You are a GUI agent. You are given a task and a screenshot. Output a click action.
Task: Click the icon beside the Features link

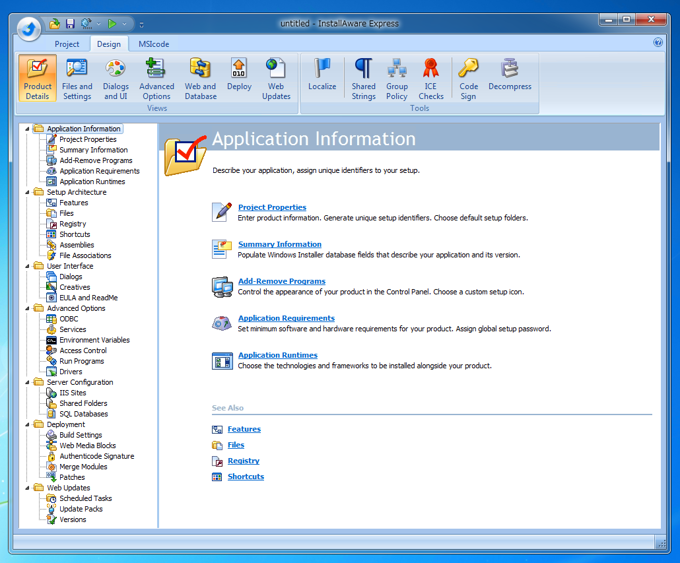coord(217,429)
